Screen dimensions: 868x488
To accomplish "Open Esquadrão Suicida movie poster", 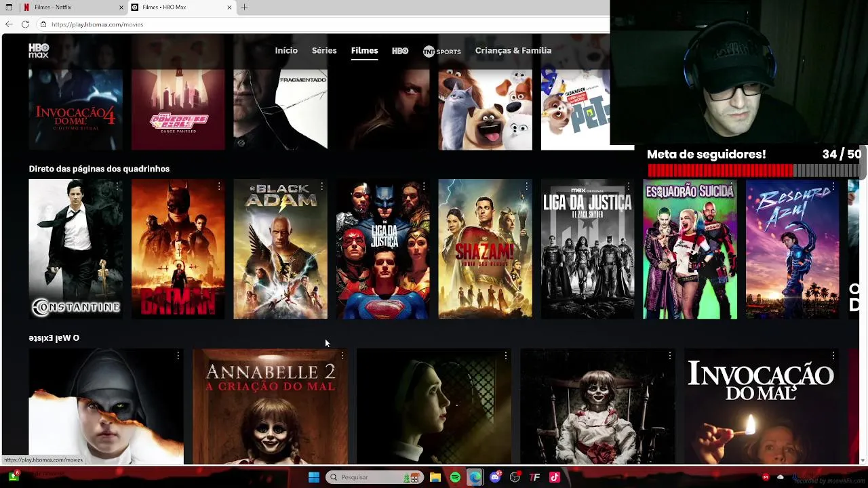I will [690, 249].
